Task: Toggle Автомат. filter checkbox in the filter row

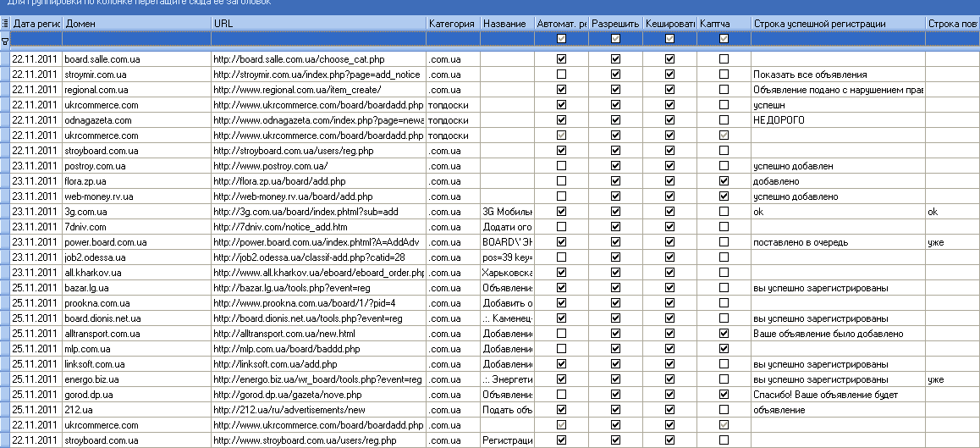Action: (x=561, y=39)
